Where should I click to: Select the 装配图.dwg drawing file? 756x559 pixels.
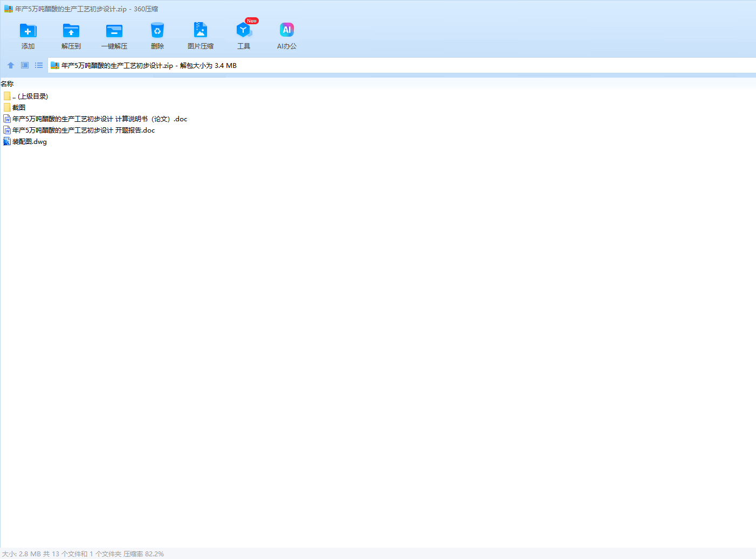(x=30, y=142)
